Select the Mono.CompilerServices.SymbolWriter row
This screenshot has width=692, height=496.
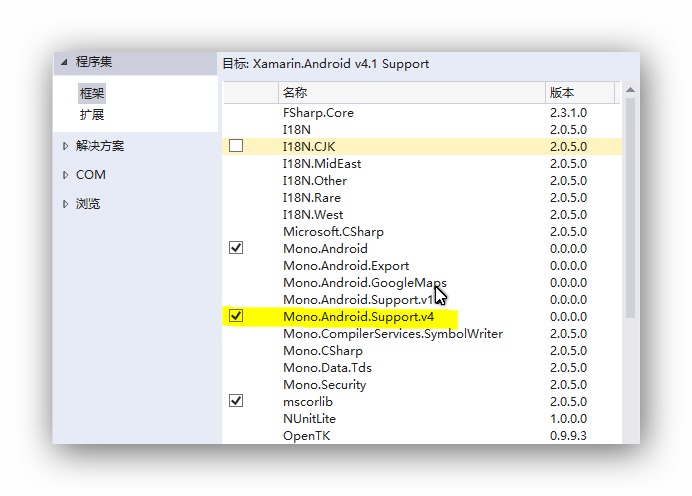[422, 334]
